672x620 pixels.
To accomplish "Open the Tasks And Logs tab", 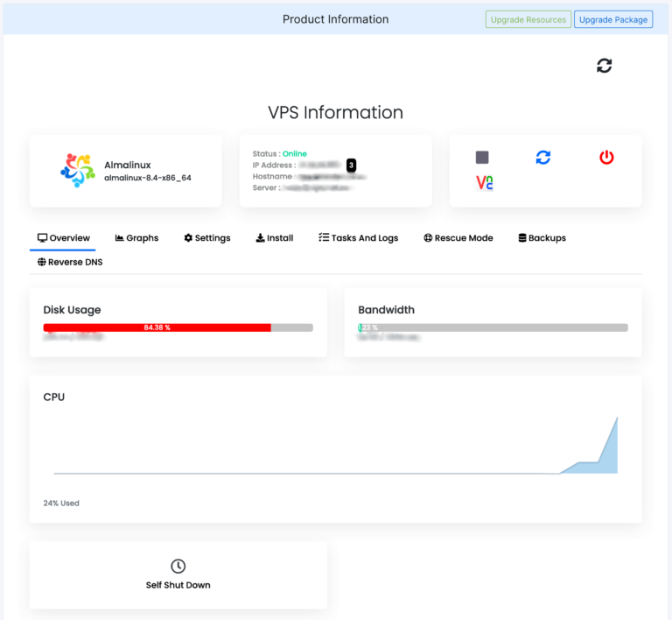I will point(358,238).
